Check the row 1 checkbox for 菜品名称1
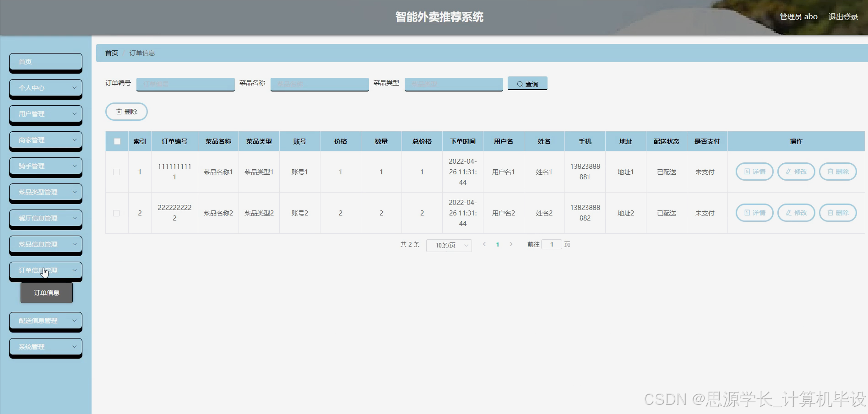This screenshot has width=868, height=414. (116, 172)
